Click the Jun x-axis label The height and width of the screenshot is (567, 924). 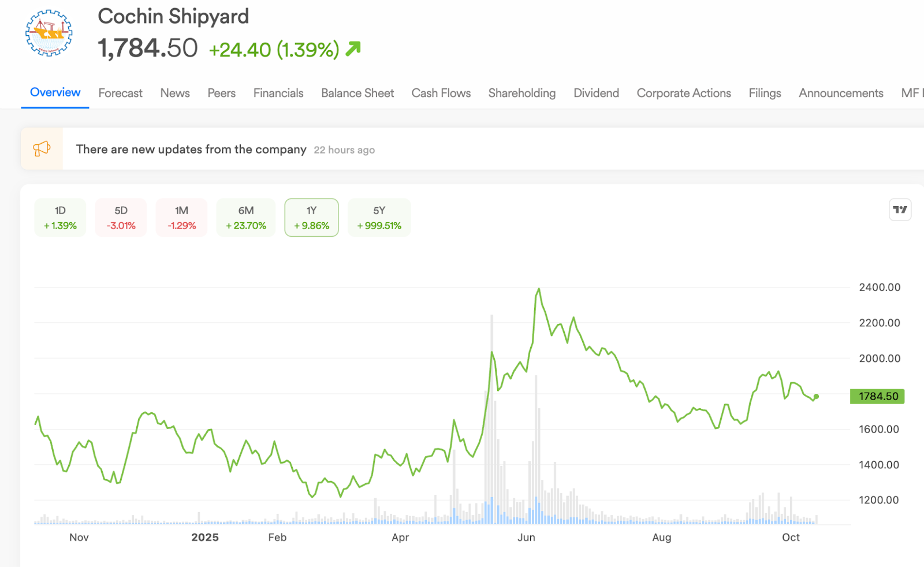526,538
